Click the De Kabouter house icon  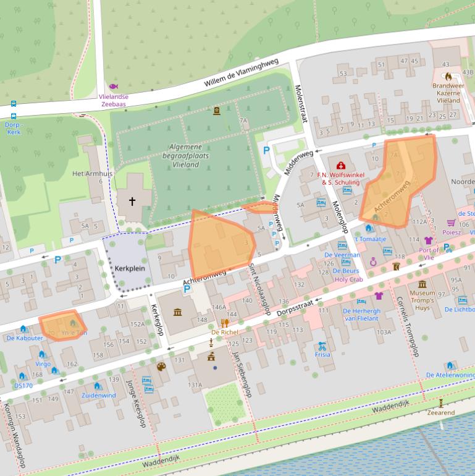pyautogui.click(x=23, y=329)
